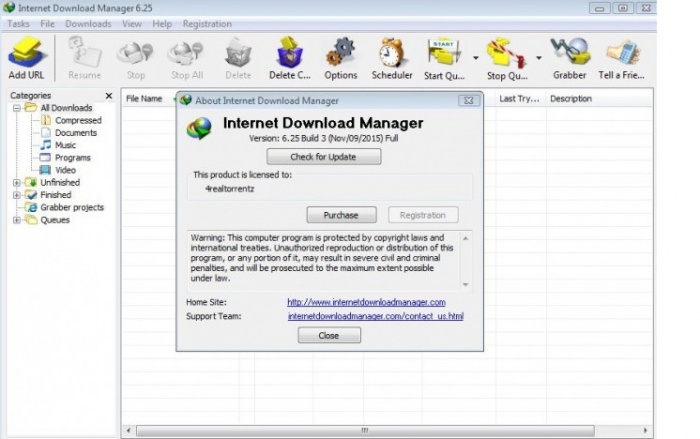The width and height of the screenshot is (700, 439).
Task: Click the horizontal scrollbar thumb
Action: tap(365, 431)
